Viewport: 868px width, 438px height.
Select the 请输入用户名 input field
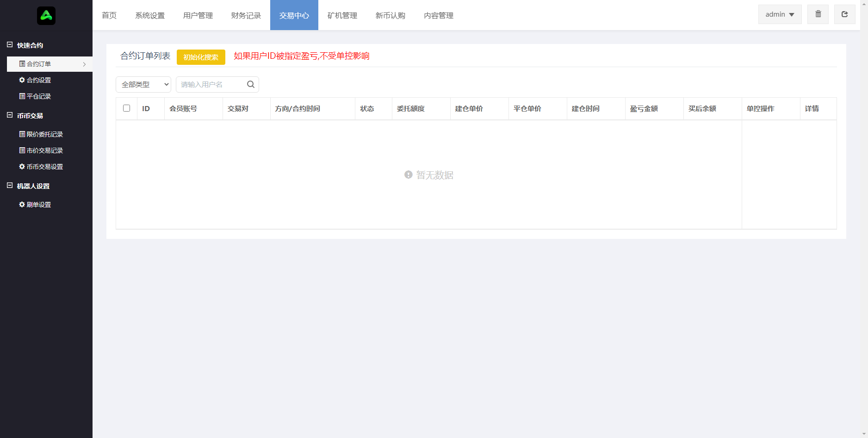pyautogui.click(x=208, y=84)
